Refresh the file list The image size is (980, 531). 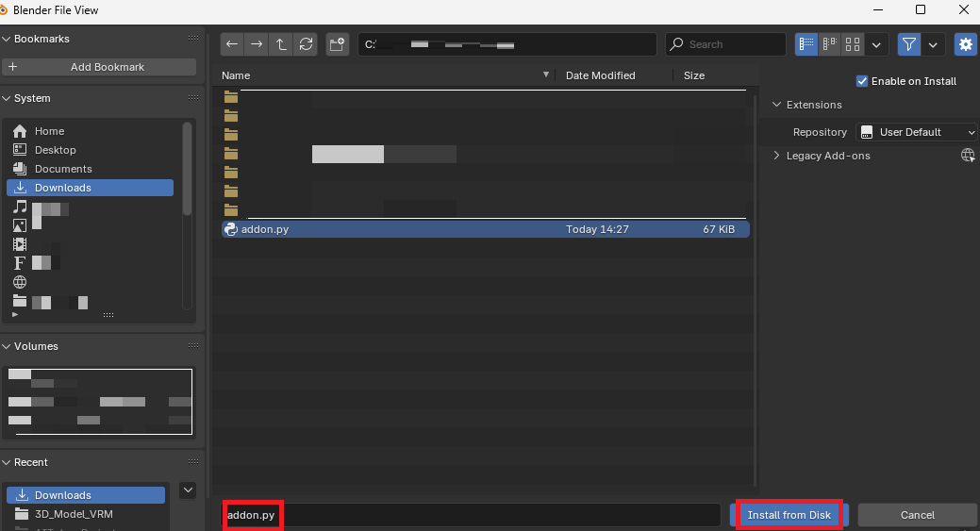[x=306, y=44]
